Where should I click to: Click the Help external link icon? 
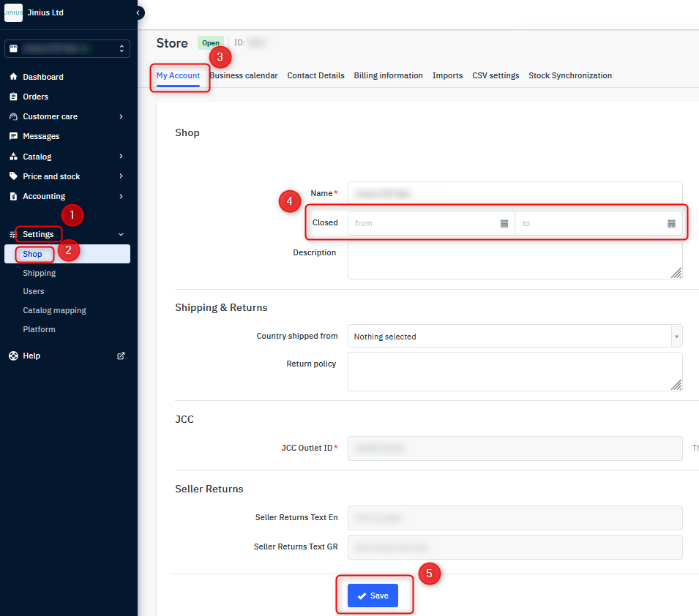pyautogui.click(x=121, y=356)
